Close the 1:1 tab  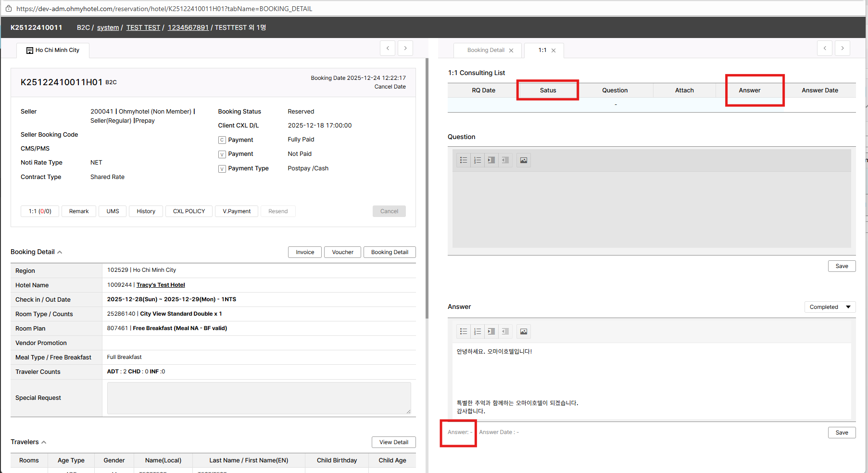tap(554, 51)
